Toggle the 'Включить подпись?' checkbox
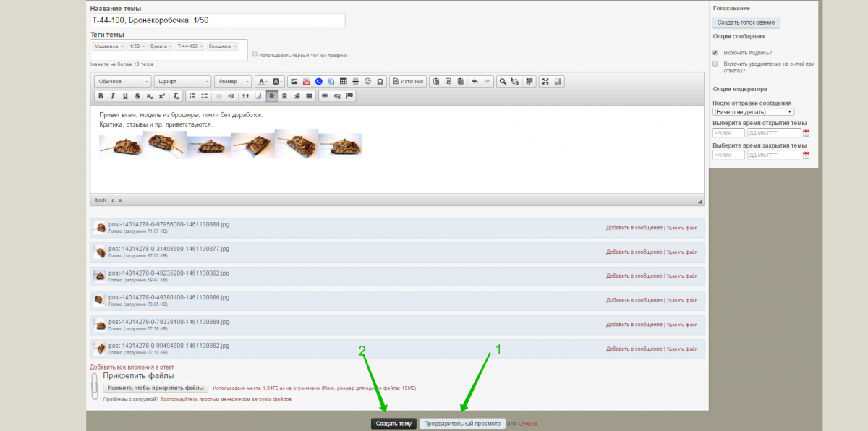The width and height of the screenshot is (868, 431). click(715, 53)
